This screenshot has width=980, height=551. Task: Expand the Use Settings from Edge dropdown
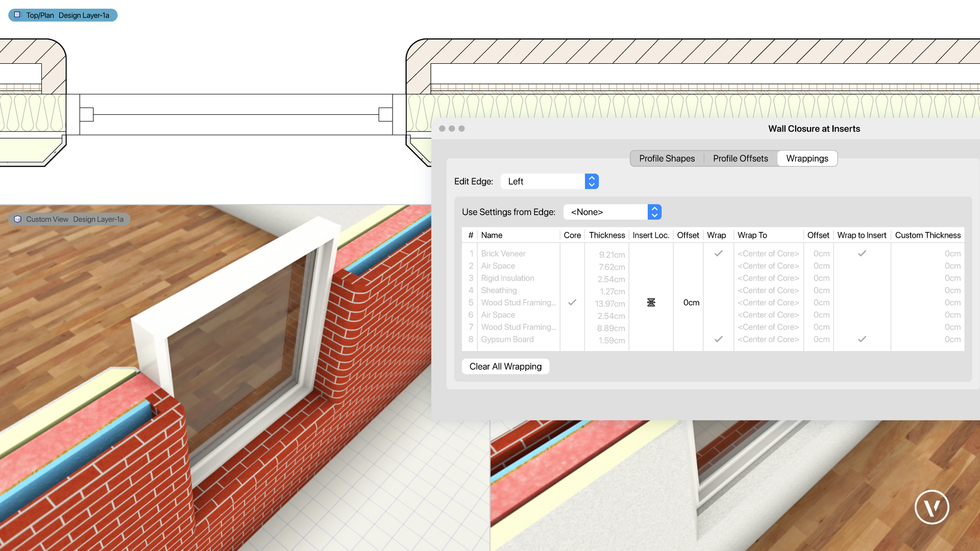click(653, 211)
